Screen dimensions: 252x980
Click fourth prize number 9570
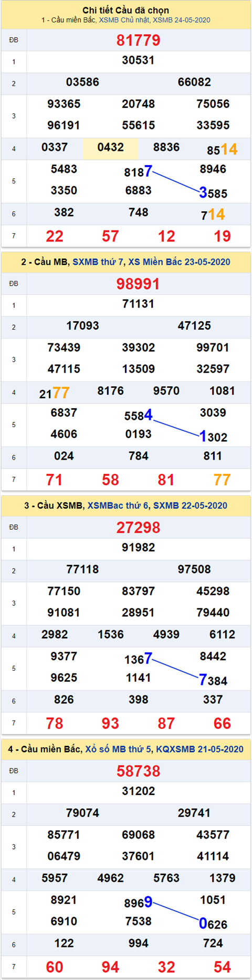(166, 391)
